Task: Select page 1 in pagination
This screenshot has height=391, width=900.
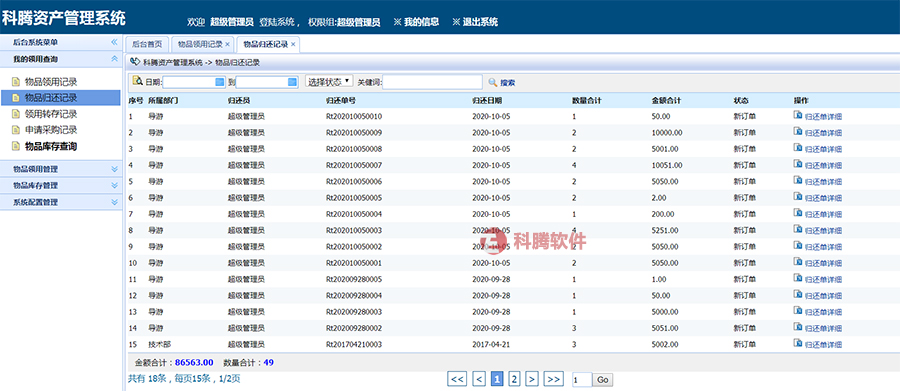Action: coord(497,379)
